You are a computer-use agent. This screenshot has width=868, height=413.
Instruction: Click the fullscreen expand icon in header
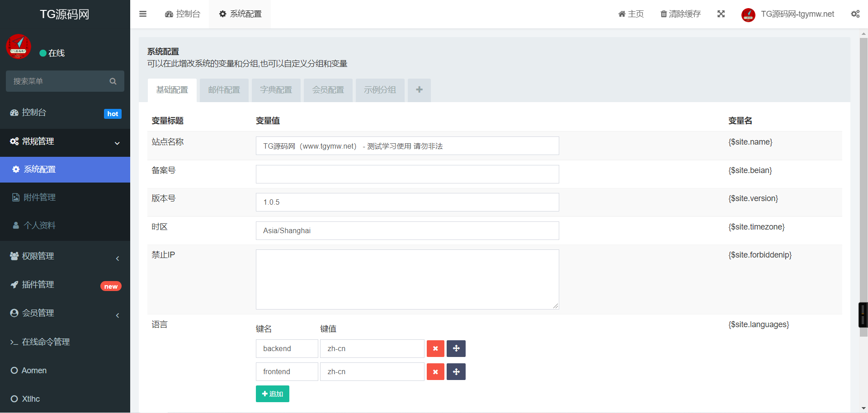(721, 14)
